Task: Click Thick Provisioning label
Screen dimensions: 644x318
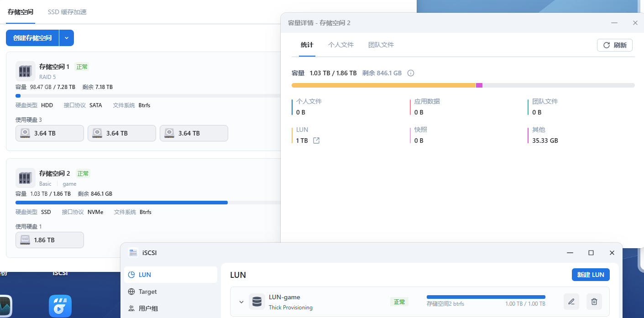Action: coord(291,308)
